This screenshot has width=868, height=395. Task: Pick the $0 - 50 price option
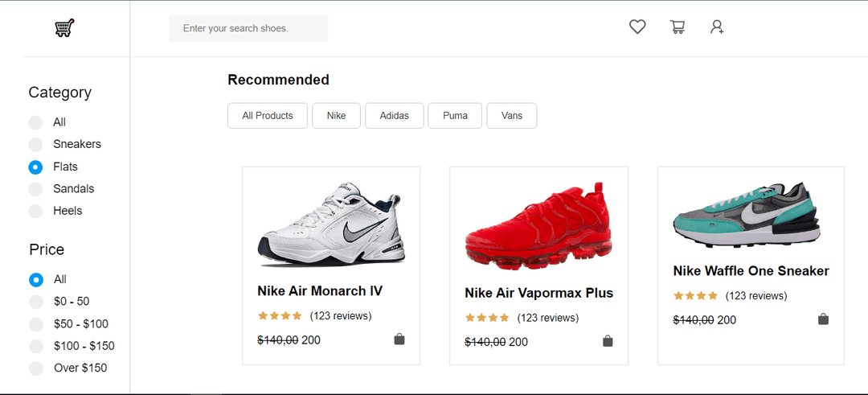[x=35, y=302]
